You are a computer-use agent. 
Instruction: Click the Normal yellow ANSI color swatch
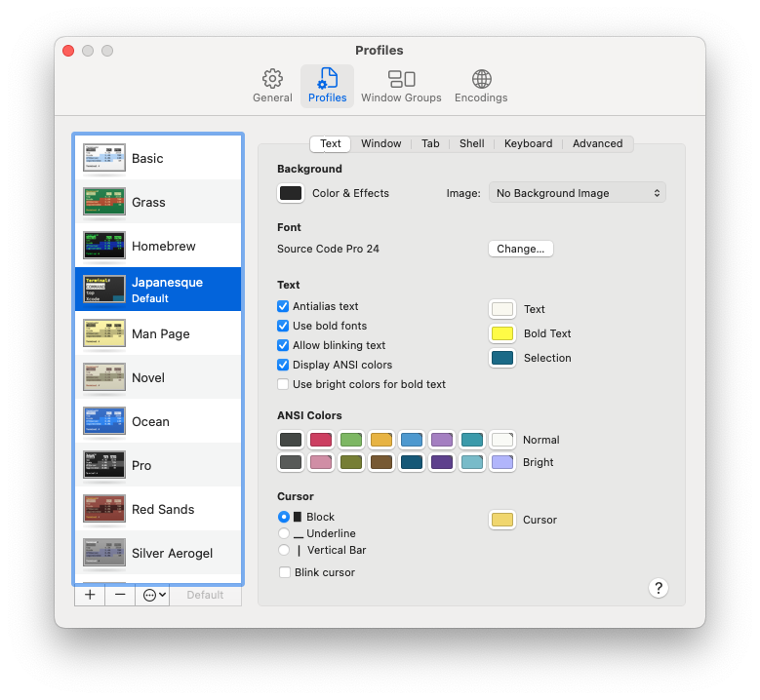click(x=380, y=440)
